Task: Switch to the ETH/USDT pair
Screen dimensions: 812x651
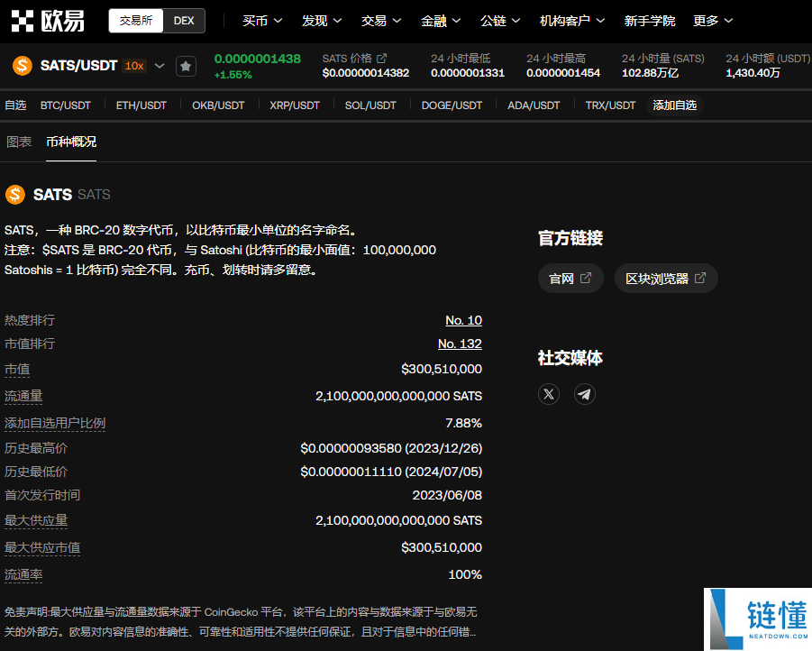Action: (x=141, y=105)
